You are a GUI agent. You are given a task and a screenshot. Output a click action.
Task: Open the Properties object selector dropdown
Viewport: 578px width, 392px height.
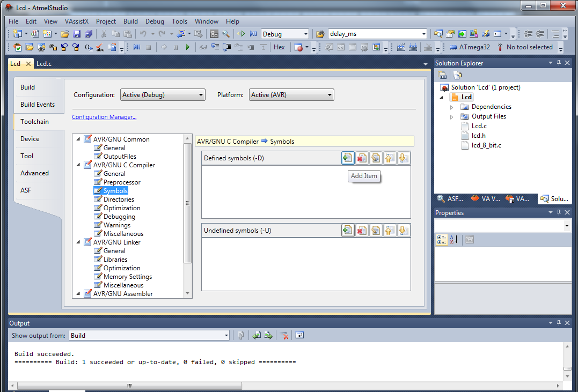pyautogui.click(x=567, y=226)
